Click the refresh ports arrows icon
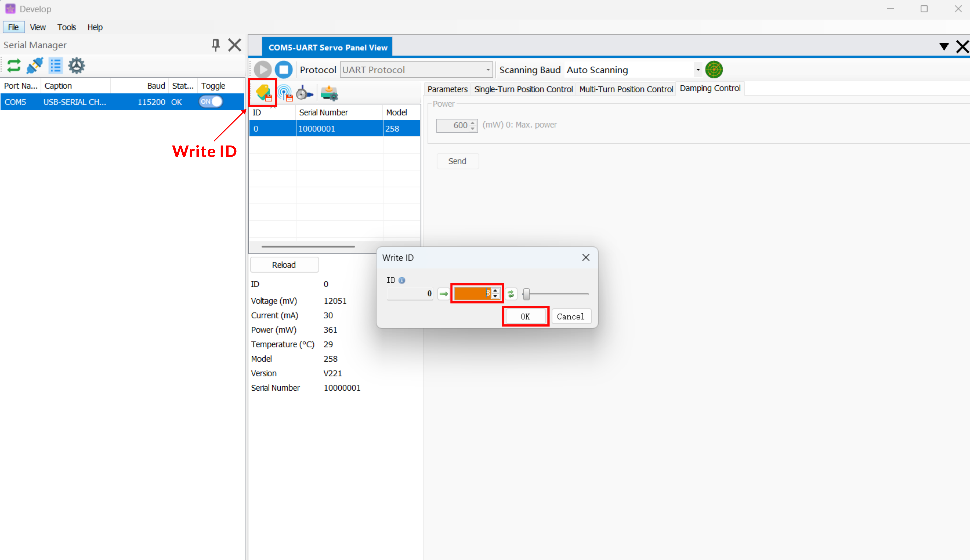This screenshot has width=970, height=560. [x=14, y=66]
